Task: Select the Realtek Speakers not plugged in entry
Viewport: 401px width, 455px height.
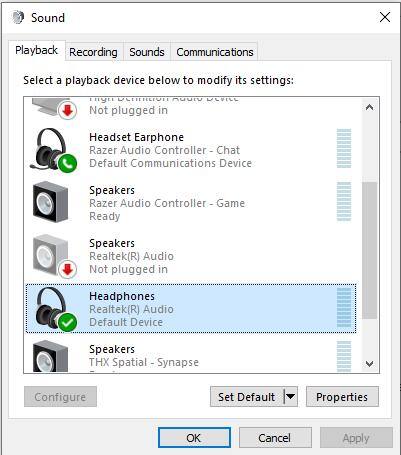Action: (x=191, y=256)
